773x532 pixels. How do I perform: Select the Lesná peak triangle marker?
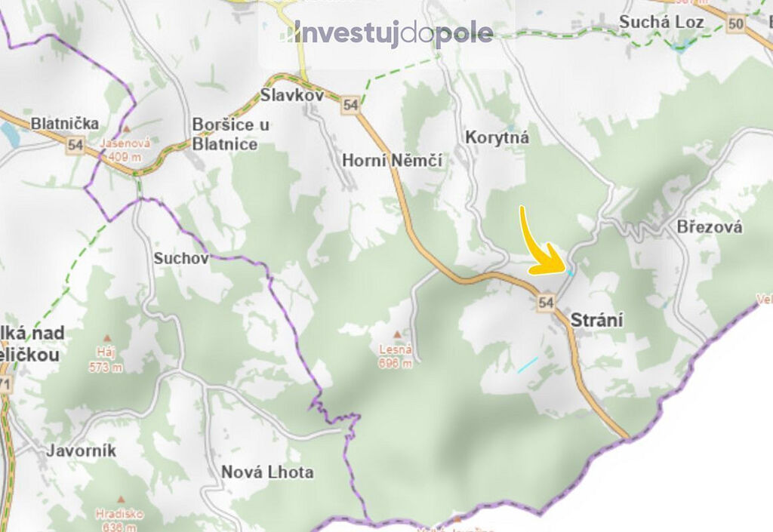397,336
